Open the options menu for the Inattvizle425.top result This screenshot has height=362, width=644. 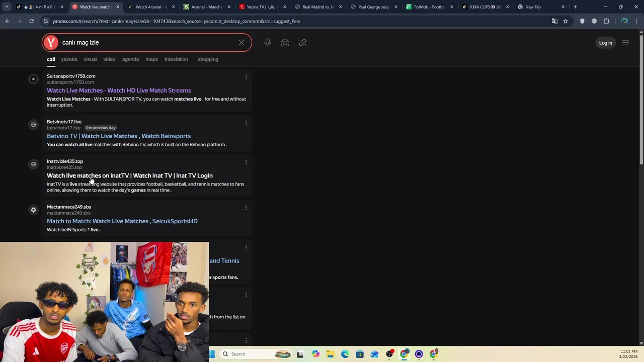(x=246, y=162)
